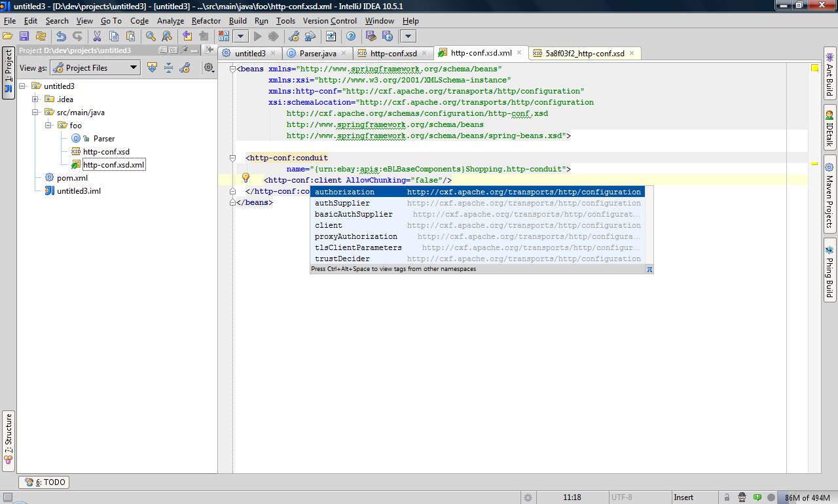
Task: Open the Phing Build side panel
Action: 829,271
